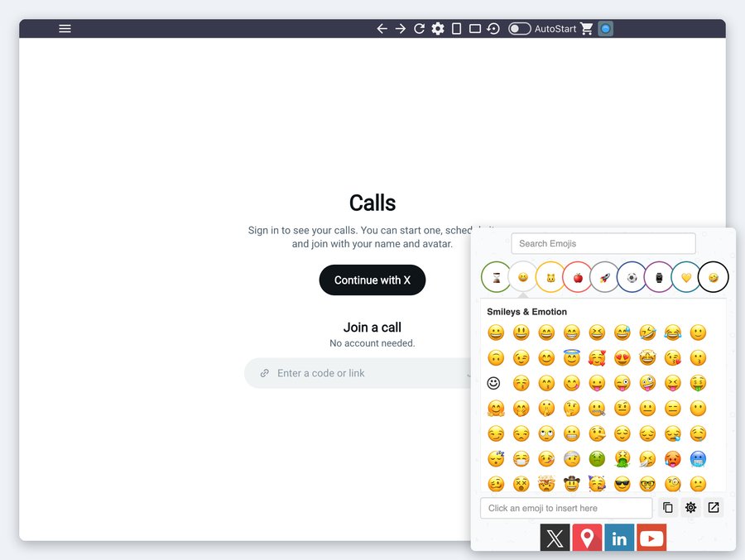Screen dimensions: 745x560
Task: Click the Smileys & Emotion heading
Action: tap(526, 312)
